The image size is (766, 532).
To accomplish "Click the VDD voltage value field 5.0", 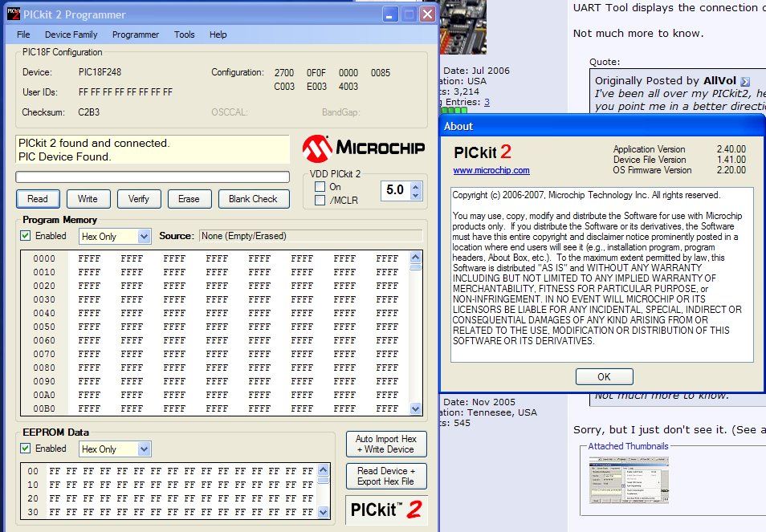I will pyautogui.click(x=395, y=190).
